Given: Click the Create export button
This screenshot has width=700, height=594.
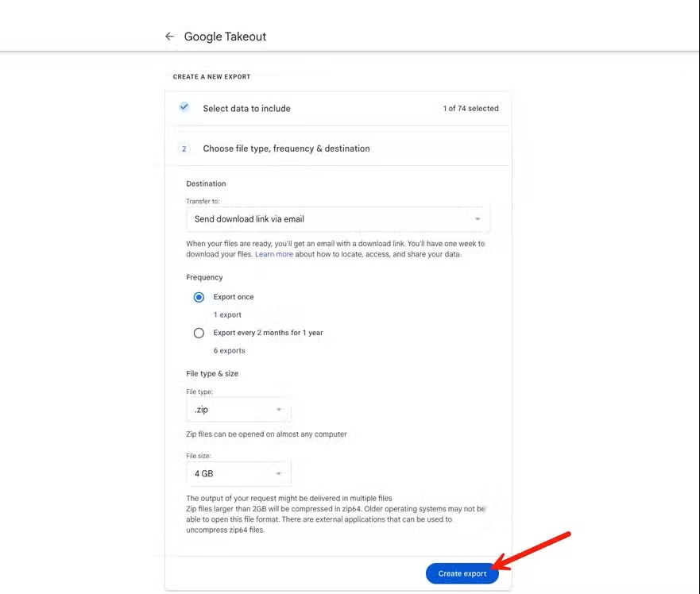Looking at the screenshot, I should click(x=462, y=573).
